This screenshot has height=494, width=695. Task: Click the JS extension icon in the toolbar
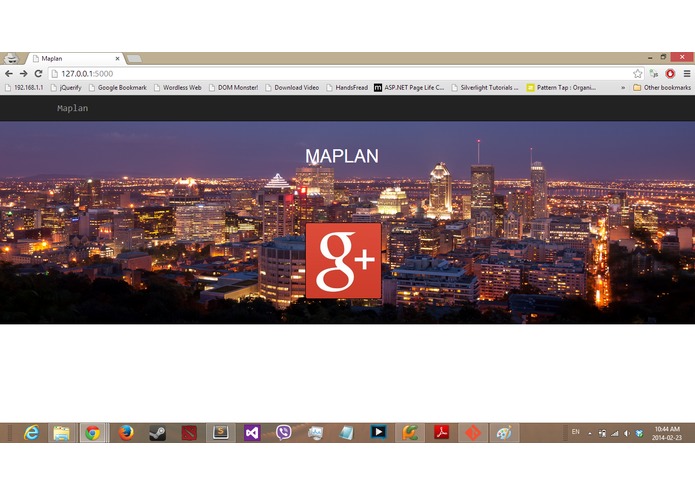[x=654, y=74]
